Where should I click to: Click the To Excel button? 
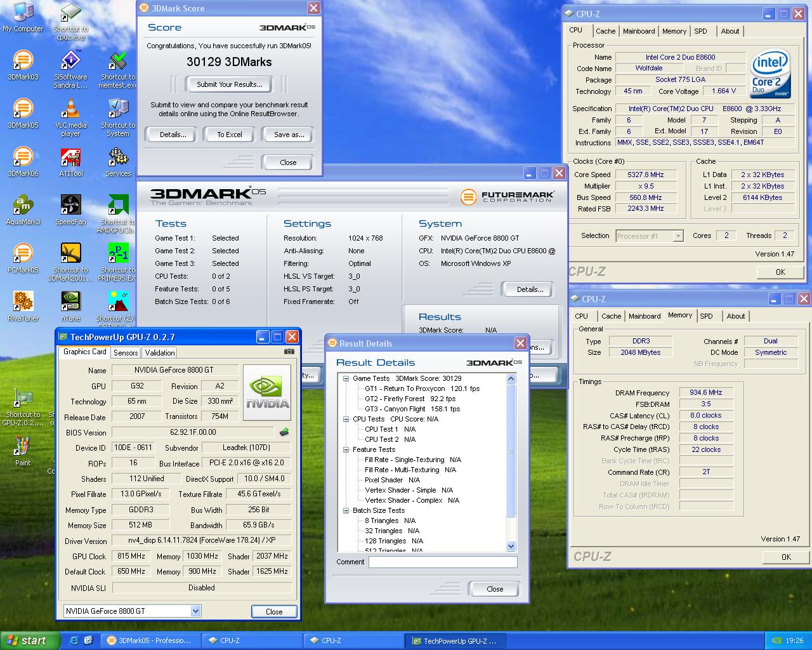230,135
